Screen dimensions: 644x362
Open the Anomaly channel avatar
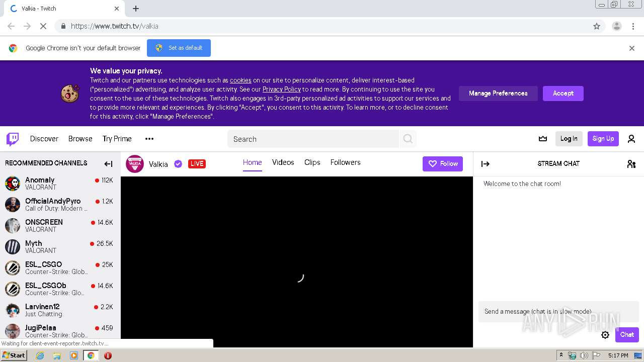point(13,184)
